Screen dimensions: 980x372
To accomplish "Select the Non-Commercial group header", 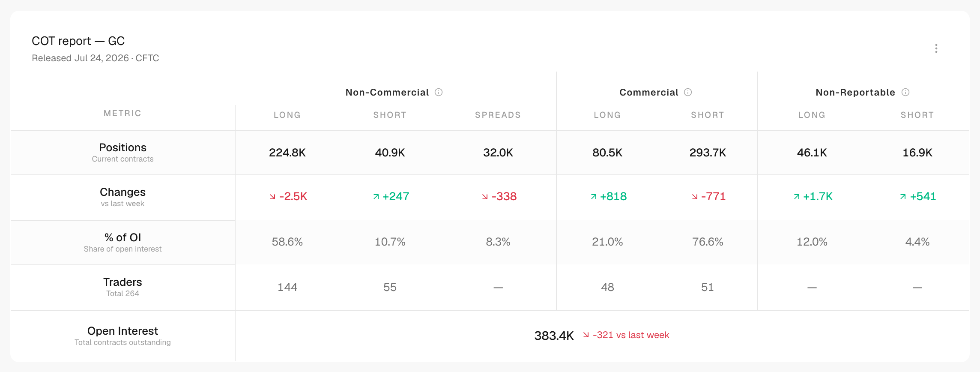I will point(387,92).
